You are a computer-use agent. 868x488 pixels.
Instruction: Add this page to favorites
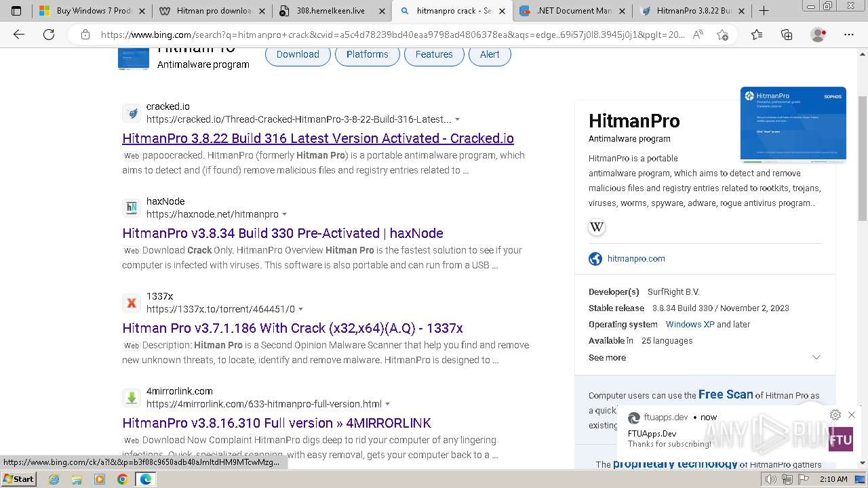(723, 35)
